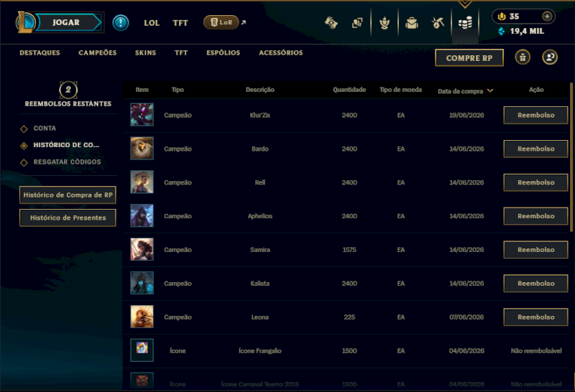Refund Leona with Reembolso button
575x392 pixels.
click(535, 317)
